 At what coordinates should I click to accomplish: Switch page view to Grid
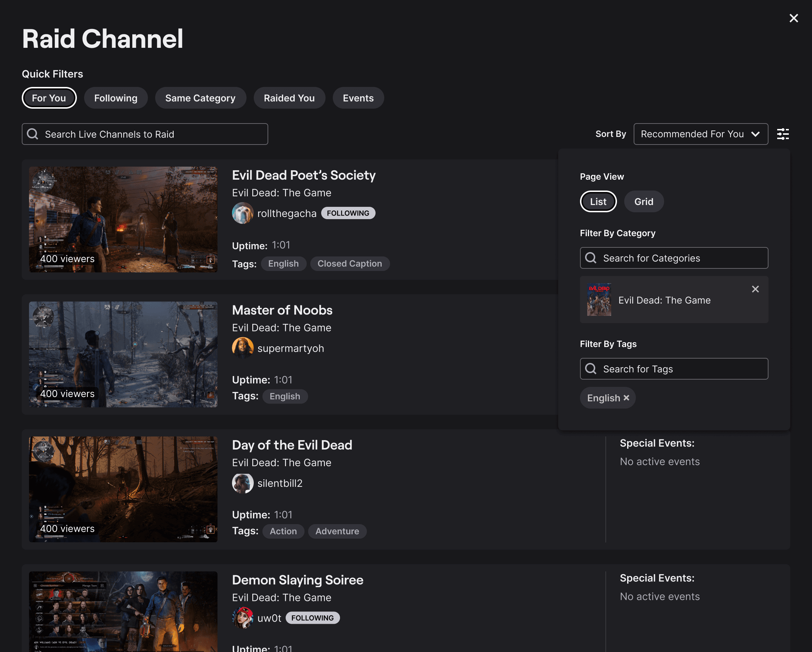point(644,201)
